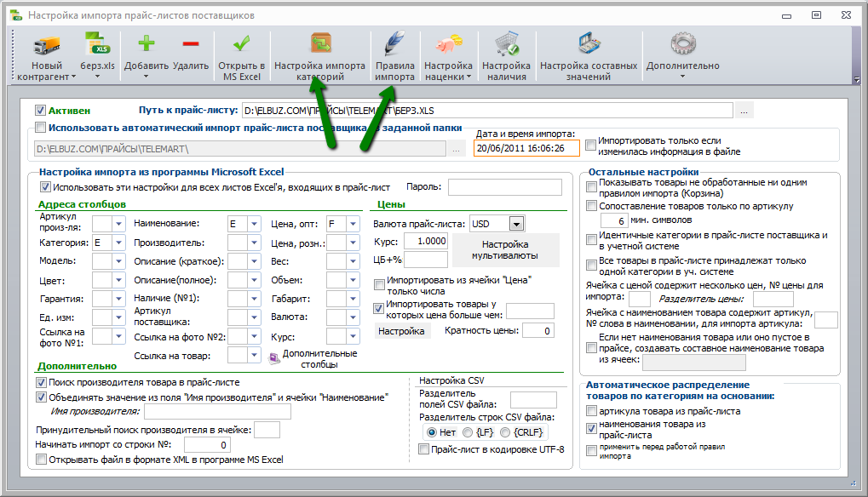Enable Сопоставление товаров только по артикулу
This screenshot has width=868, height=497.
tap(591, 206)
